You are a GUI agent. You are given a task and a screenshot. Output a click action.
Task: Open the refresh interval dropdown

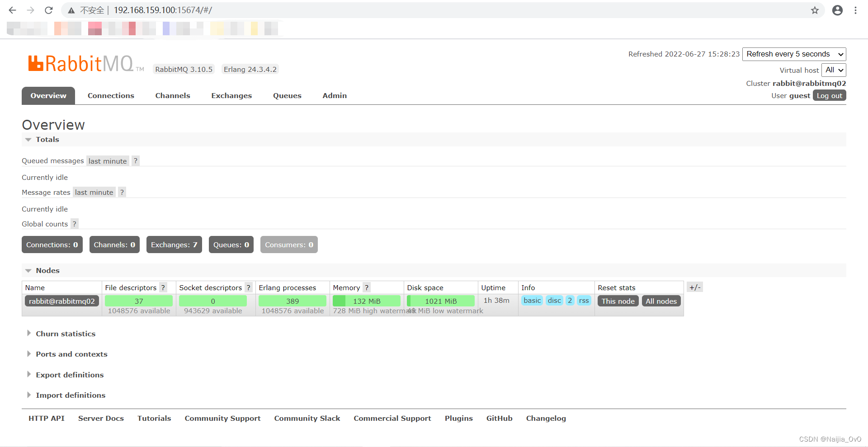794,54
